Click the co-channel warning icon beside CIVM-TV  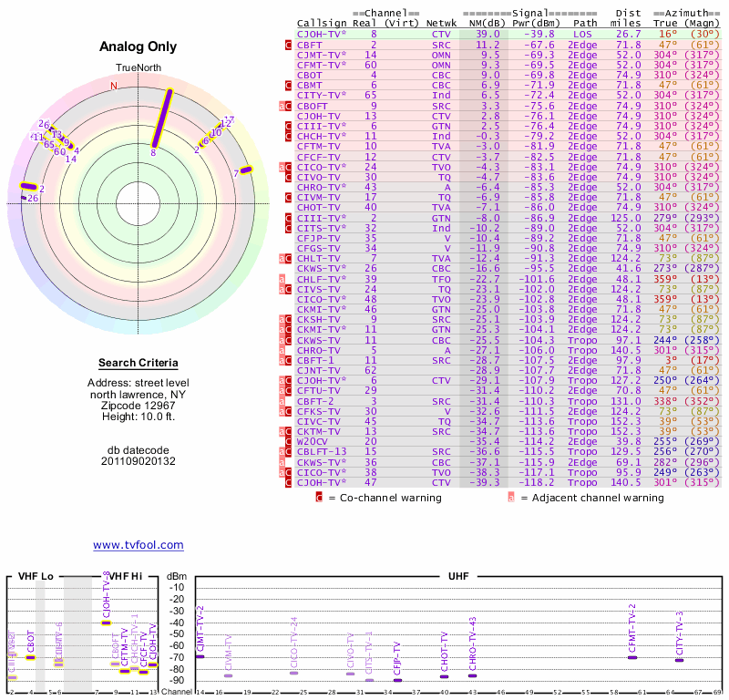click(288, 197)
